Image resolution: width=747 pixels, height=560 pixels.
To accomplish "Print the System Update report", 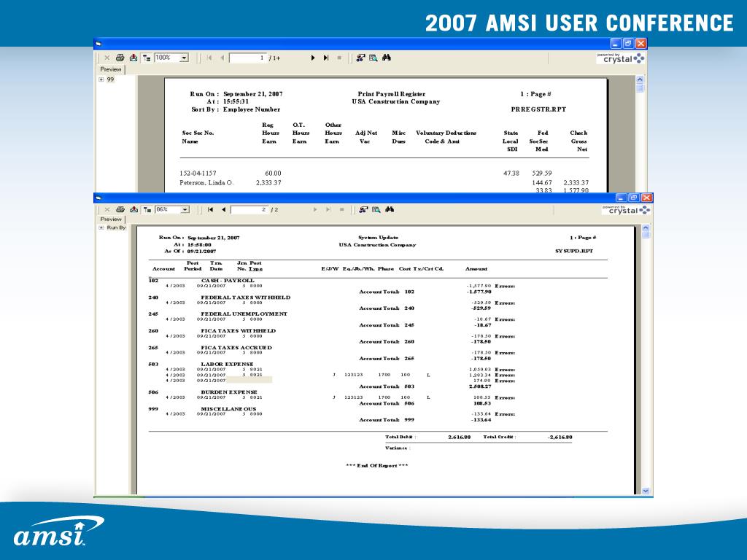I will (x=120, y=209).
